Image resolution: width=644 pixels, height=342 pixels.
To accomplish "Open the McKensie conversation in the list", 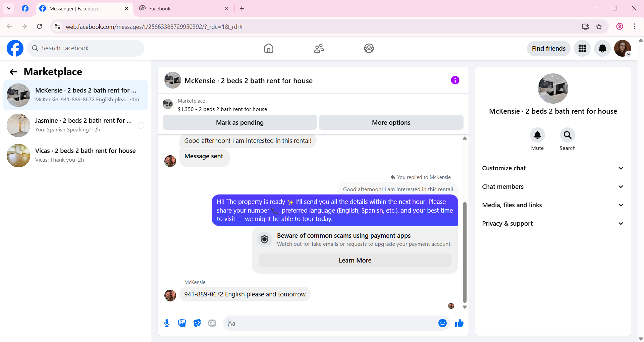I will coord(75,95).
